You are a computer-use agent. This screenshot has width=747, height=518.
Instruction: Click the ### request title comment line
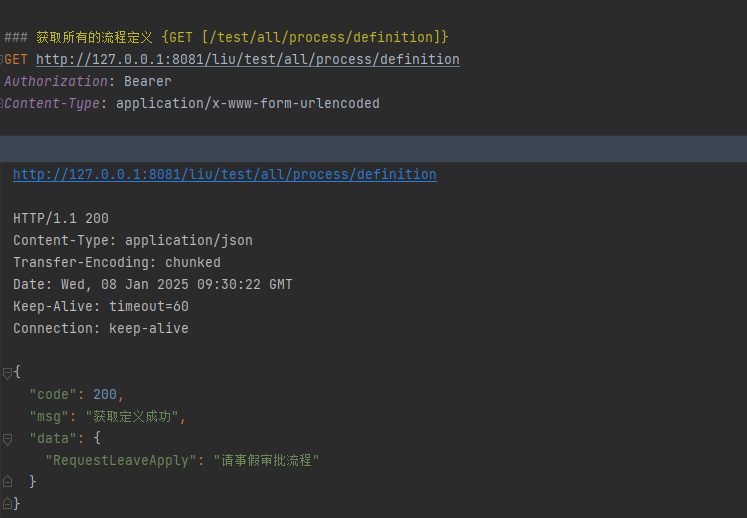(x=226, y=37)
